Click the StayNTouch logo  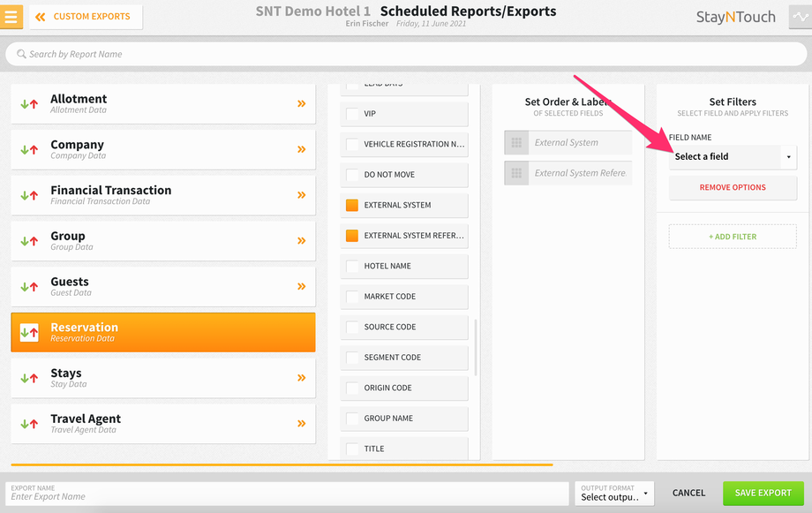pos(735,17)
